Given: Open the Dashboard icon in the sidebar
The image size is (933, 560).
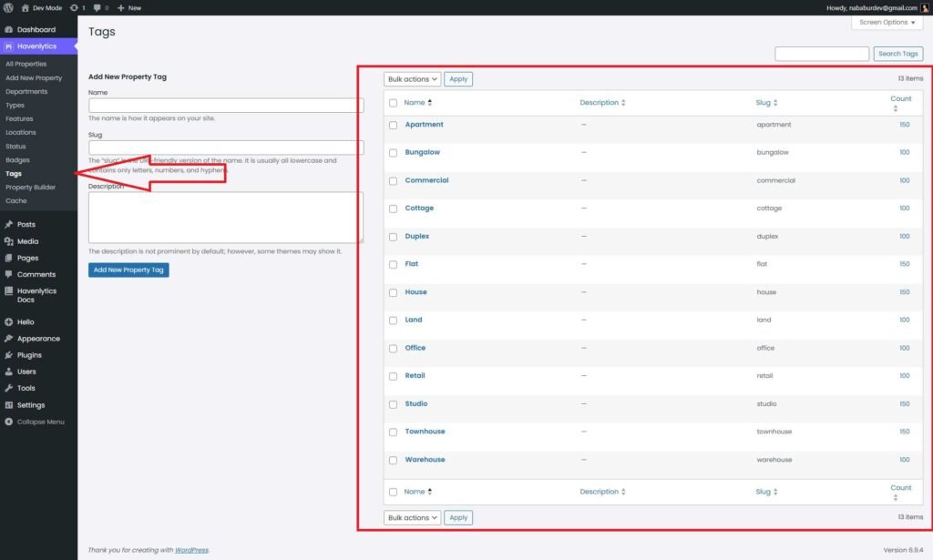Looking at the screenshot, I should 8,29.
